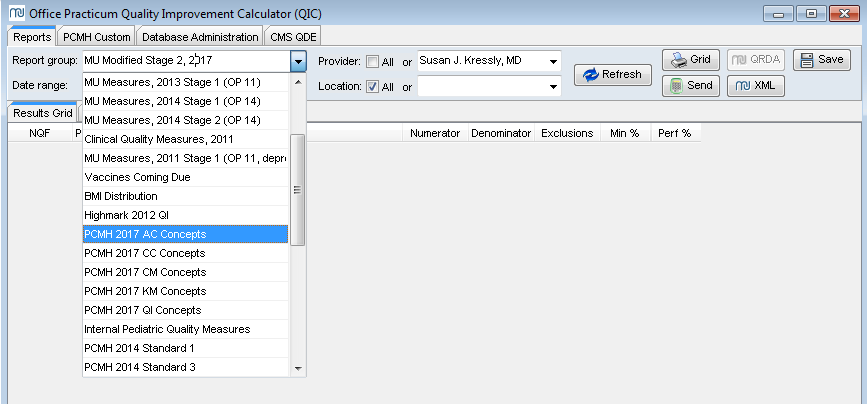Uncheck the Location All checkbox

[x=373, y=87]
